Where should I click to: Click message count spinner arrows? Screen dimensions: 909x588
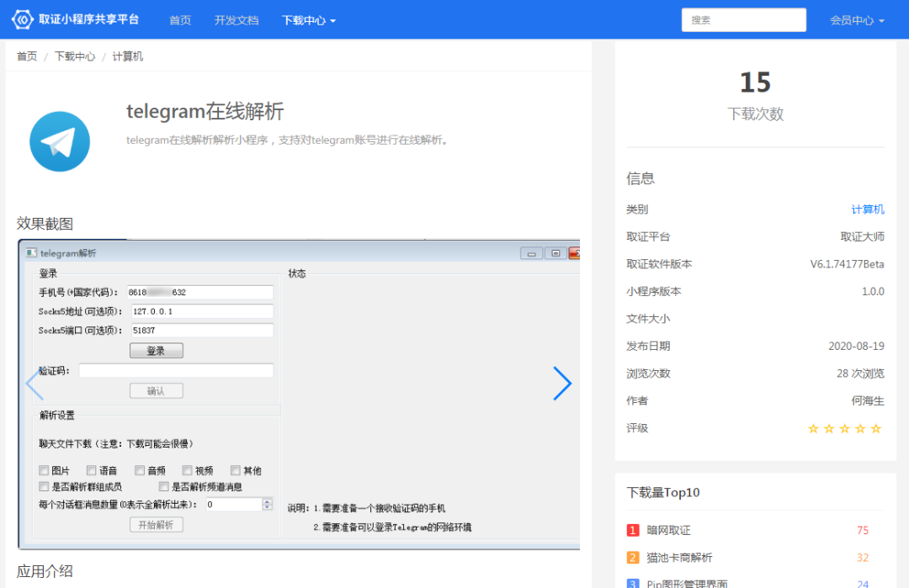pos(268,504)
